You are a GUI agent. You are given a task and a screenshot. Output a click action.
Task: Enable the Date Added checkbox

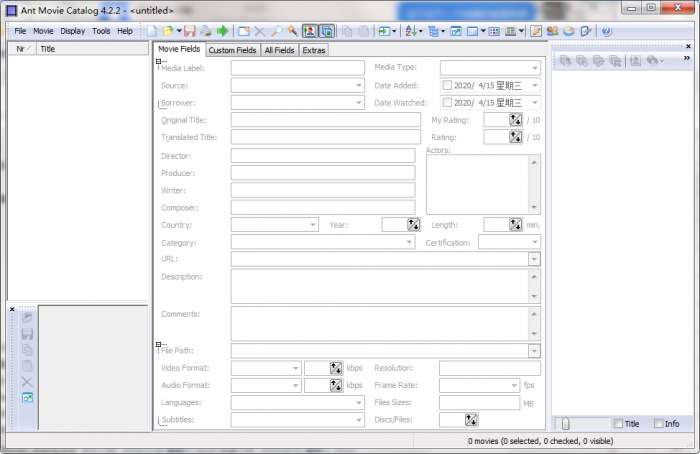click(x=447, y=85)
